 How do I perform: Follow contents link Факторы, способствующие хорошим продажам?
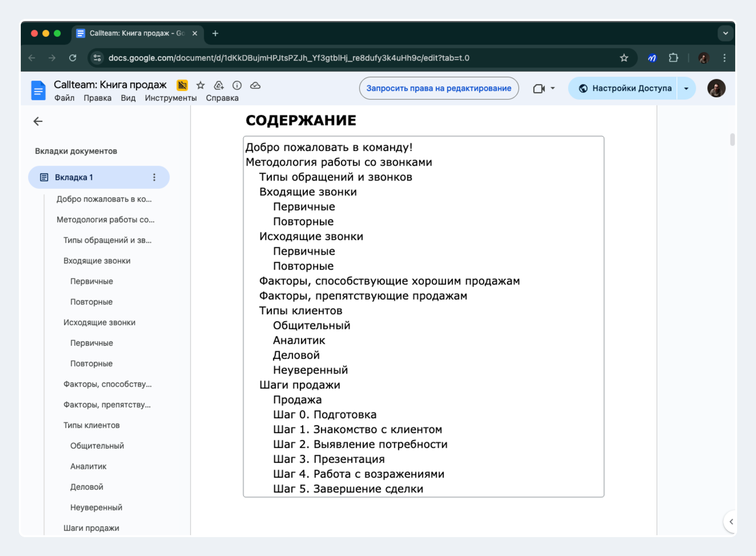click(389, 281)
